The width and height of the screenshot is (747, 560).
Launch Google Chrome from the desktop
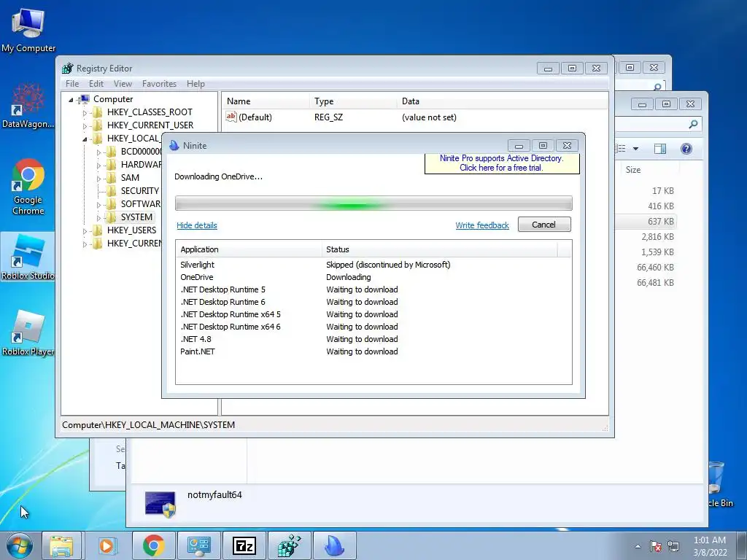pyautogui.click(x=28, y=187)
